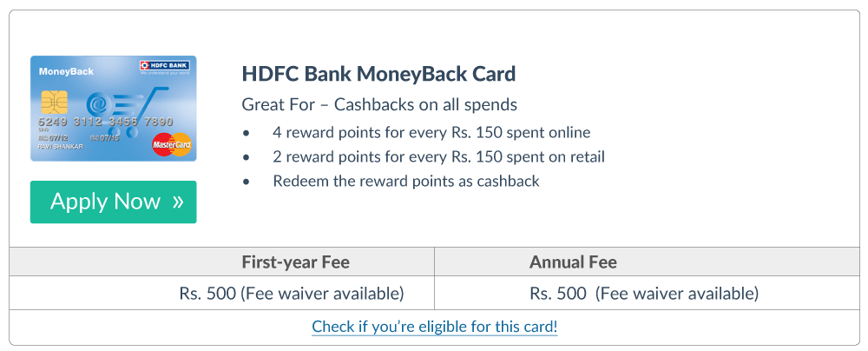Select the card number 5249 3112 3456 7890
The height and width of the screenshot is (351, 868).
click(106, 122)
